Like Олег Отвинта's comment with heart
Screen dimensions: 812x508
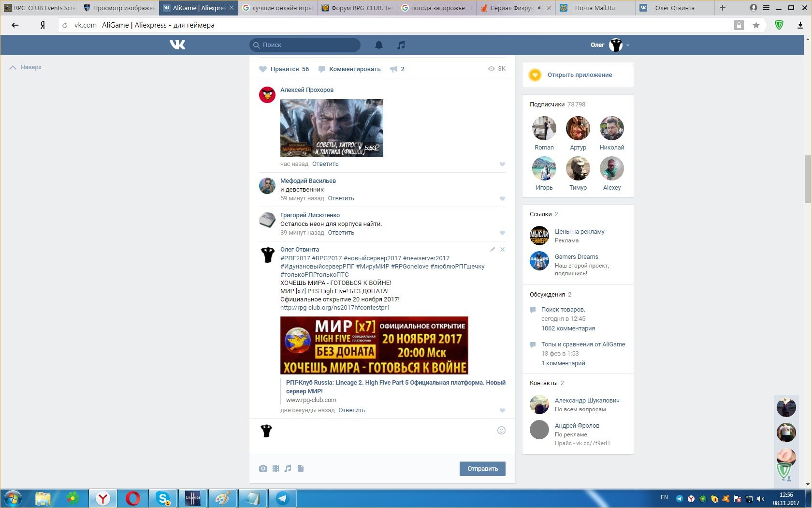[502, 410]
